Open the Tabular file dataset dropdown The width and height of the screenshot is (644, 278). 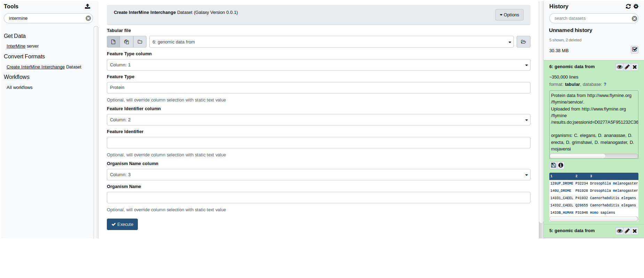click(x=331, y=42)
